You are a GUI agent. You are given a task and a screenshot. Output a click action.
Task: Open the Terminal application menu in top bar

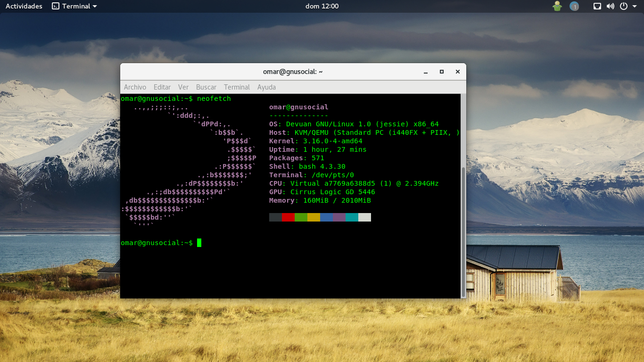[x=74, y=6]
